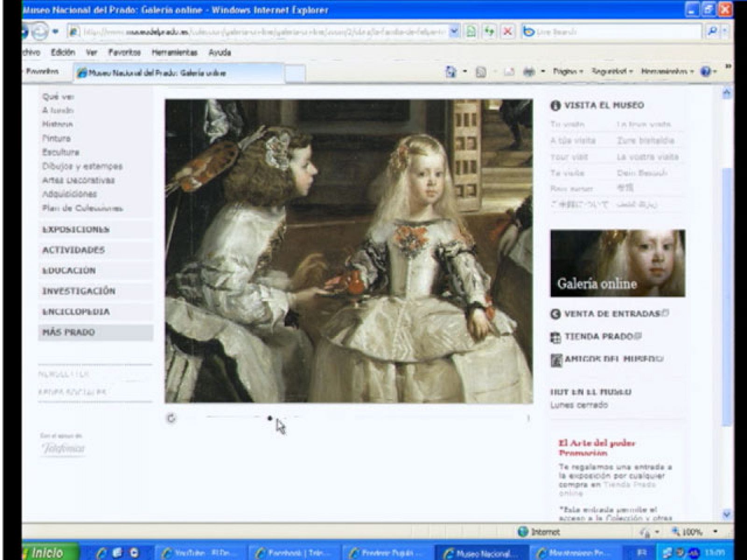Reset image view with circular arrow icon
This screenshot has width=747, height=560.
171,418
